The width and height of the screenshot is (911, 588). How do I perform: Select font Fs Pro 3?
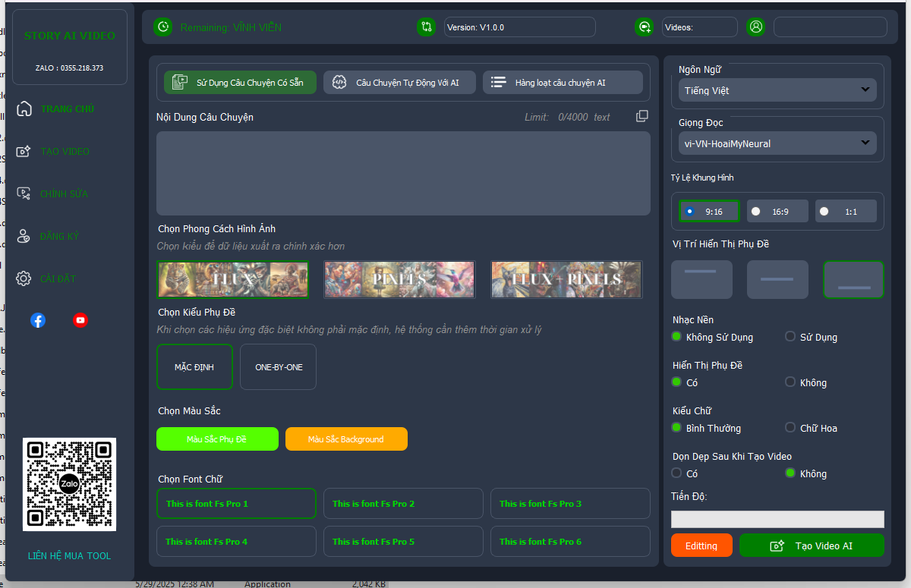[570, 504]
